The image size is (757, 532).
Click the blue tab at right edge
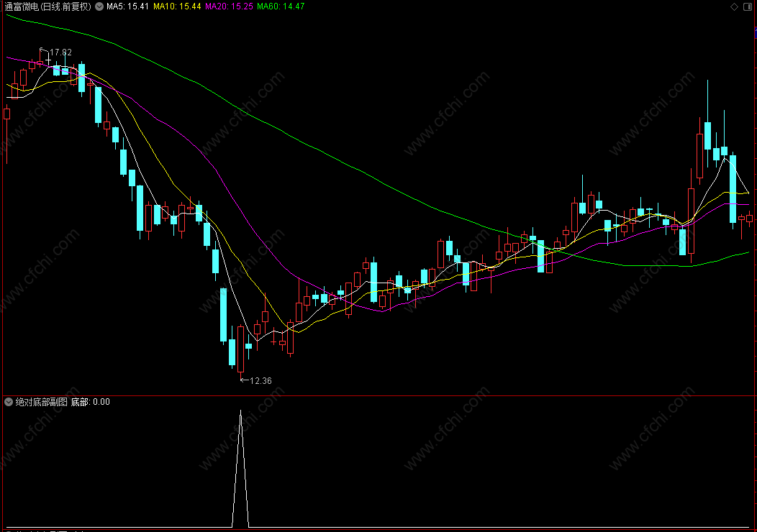tap(756, 33)
